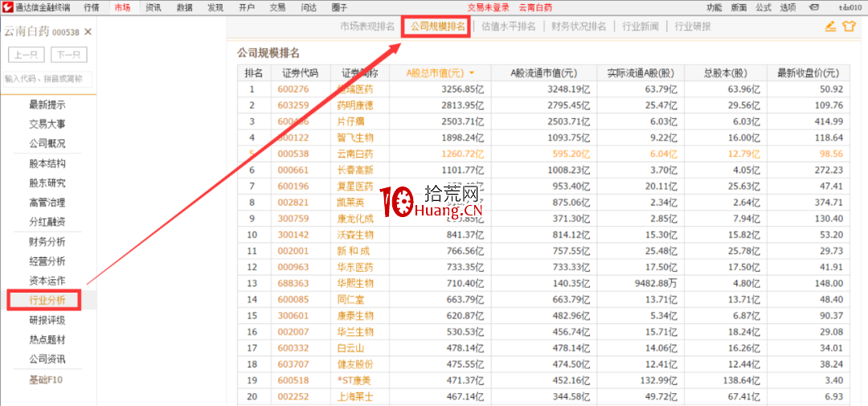Open 高管治理 in the sidebar
The height and width of the screenshot is (406, 868).
point(47,203)
